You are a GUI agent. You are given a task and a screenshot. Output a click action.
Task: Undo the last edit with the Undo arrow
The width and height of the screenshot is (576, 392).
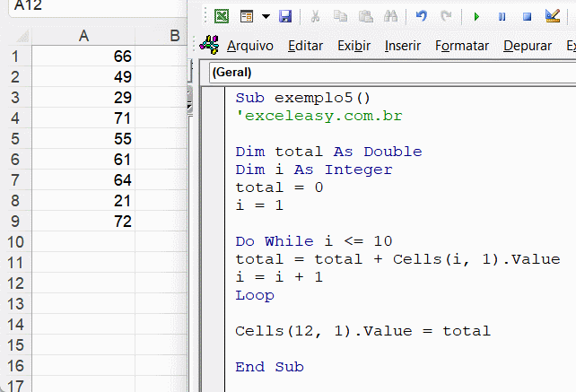coord(422,16)
